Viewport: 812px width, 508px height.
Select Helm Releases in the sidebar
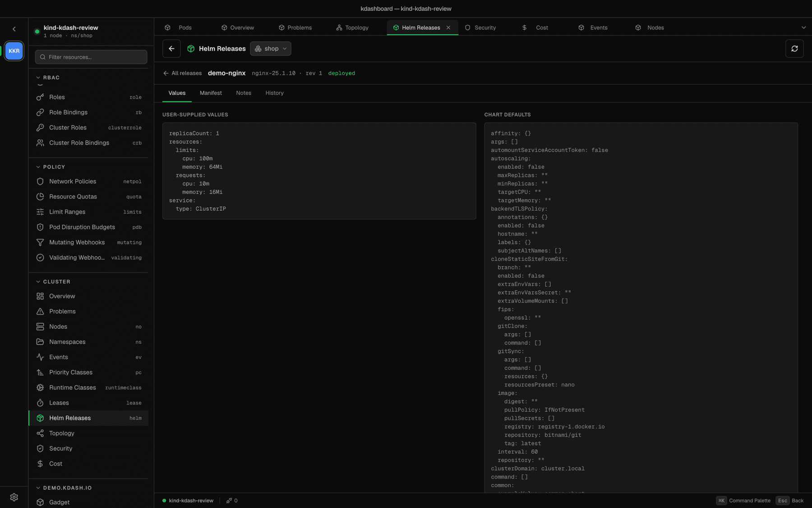coord(88,418)
